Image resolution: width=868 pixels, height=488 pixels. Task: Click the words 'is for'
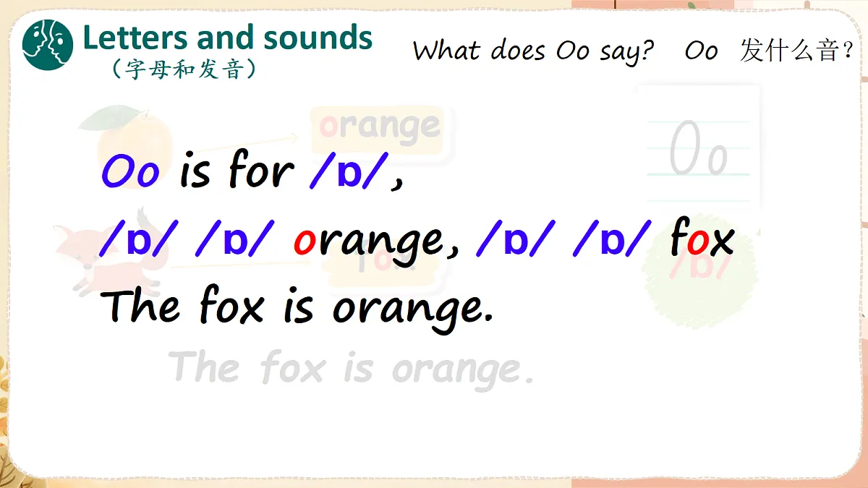pyautogui.click(x=237, y=172)
